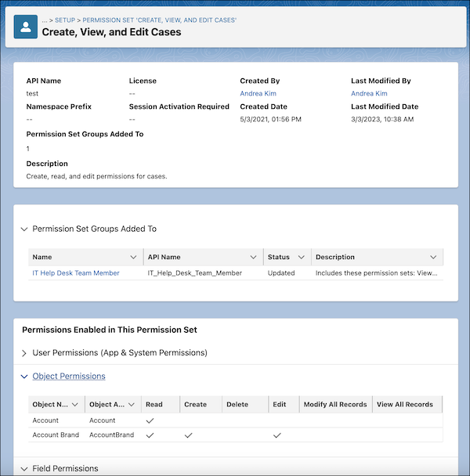Viewport: 470px width, 476px height.
Task: Collapse Permission Set Groups Added To section
Action: click(24, 229)
